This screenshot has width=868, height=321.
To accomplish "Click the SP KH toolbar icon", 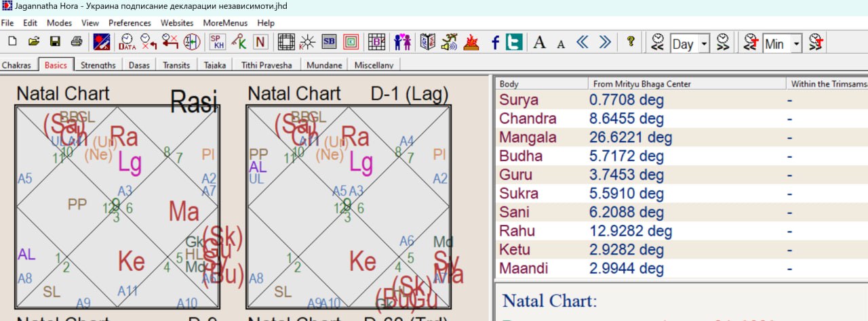I will click(218, 42).
